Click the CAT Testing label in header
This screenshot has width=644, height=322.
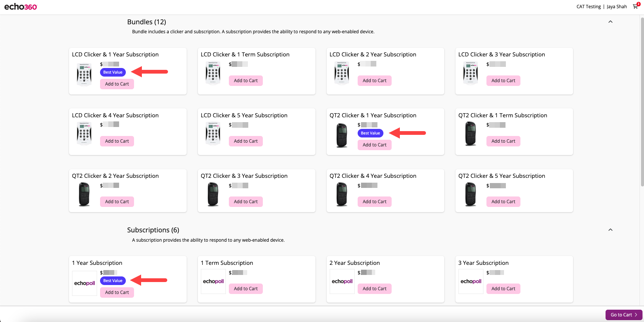(589, 6)
